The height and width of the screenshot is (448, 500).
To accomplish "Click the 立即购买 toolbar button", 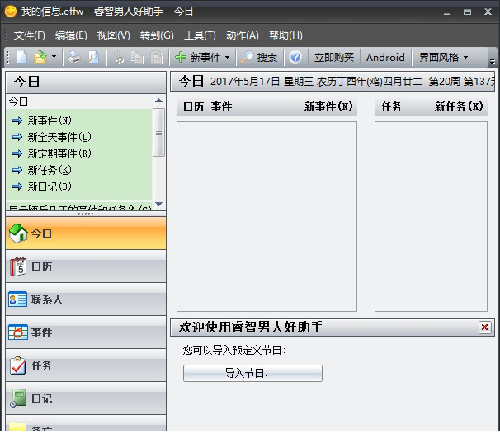I will click(x=334, y=58).
